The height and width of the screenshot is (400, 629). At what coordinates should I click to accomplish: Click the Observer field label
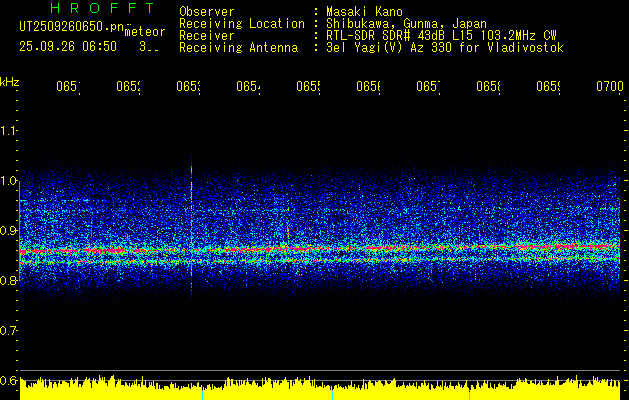pos(207,11)
